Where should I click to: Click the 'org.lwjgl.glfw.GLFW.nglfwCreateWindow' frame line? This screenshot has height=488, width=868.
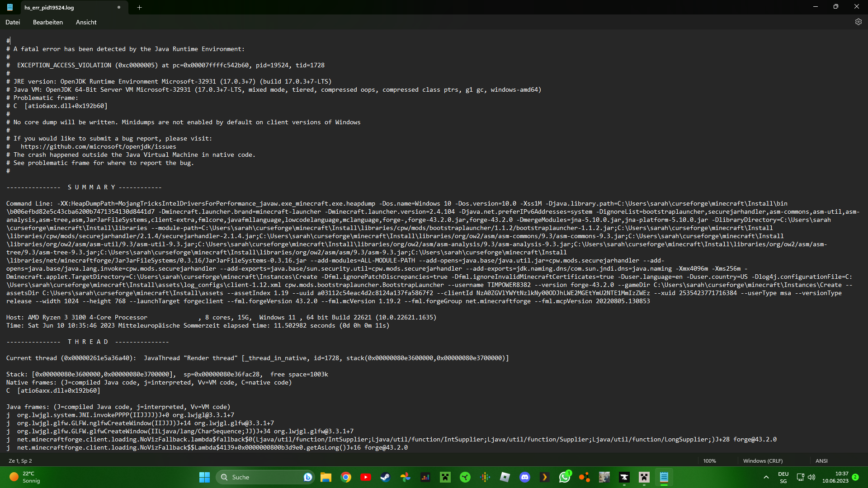pos(140,423)
